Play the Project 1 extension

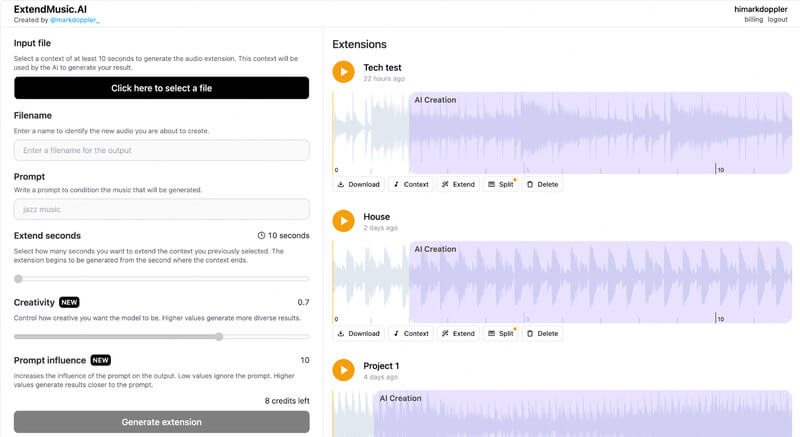pyautogui.click(x=343, y=370)
